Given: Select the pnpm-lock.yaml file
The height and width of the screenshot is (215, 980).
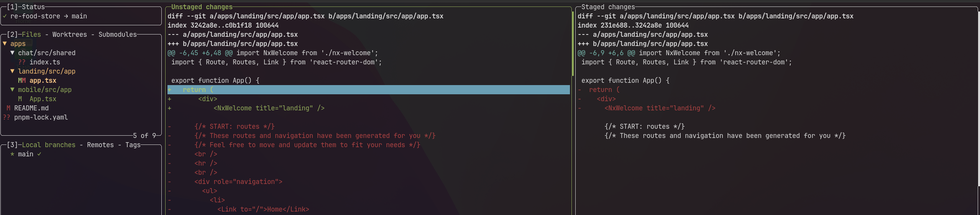Looking at the screenshot, I should [41, 117].
